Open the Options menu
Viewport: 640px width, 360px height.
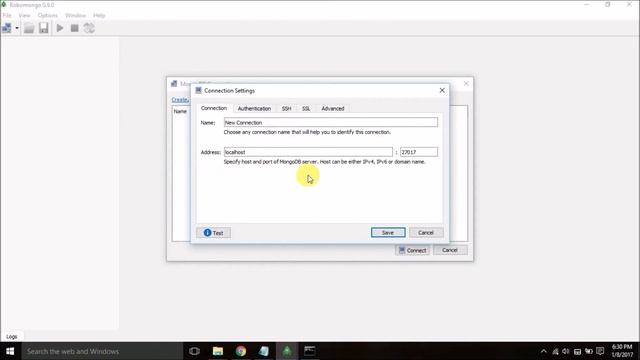[x=48, y=16]
